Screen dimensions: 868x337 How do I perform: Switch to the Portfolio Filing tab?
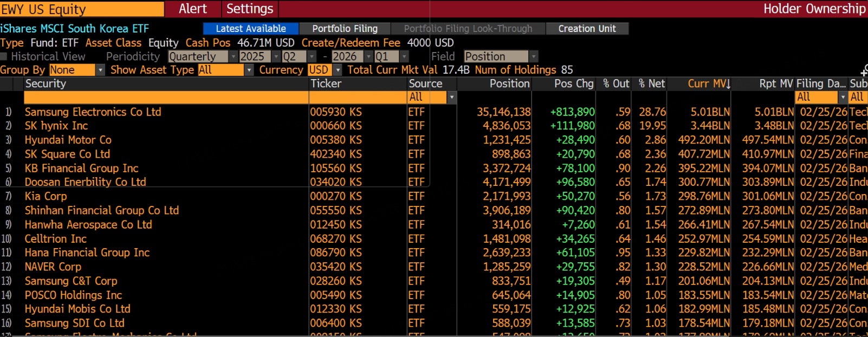[x=345, y=29]
